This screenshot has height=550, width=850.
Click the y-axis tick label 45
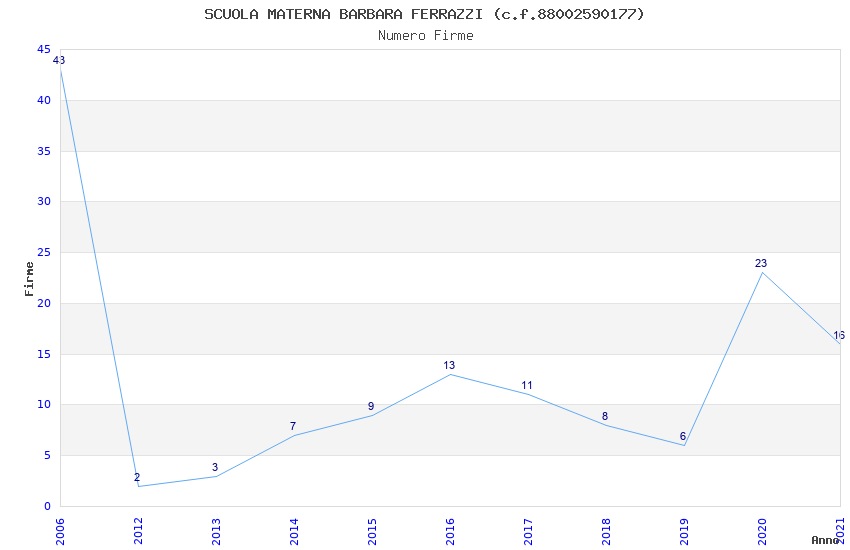tap(44, 50)
